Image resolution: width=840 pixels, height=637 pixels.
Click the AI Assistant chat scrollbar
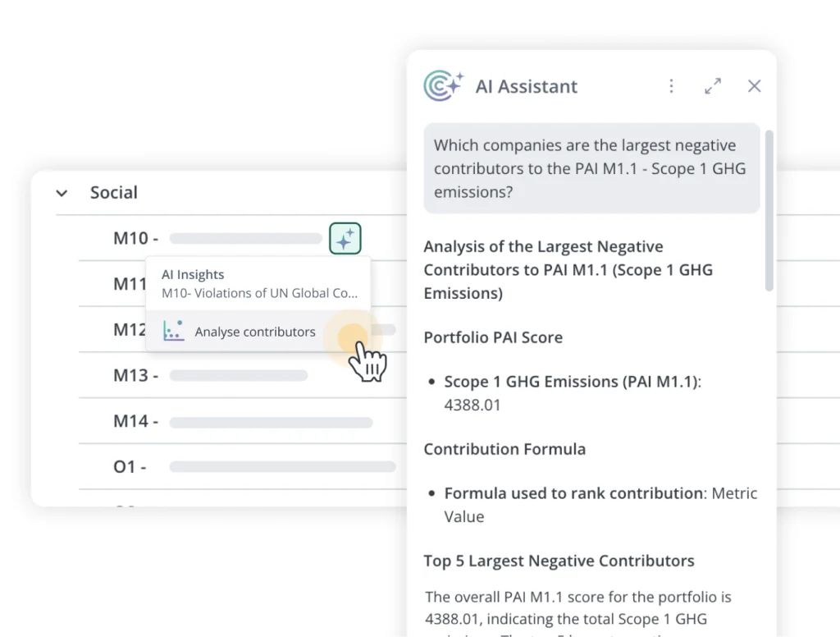click(769, 212)
